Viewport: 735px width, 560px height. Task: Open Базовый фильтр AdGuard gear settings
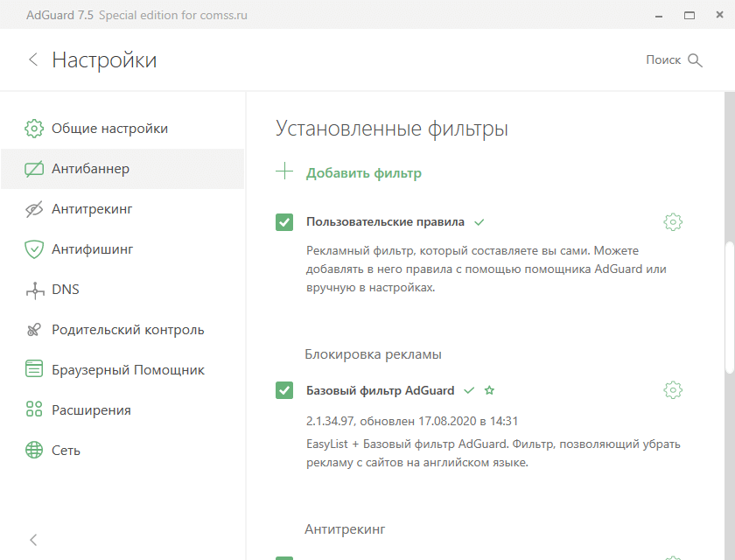point(673,390)
